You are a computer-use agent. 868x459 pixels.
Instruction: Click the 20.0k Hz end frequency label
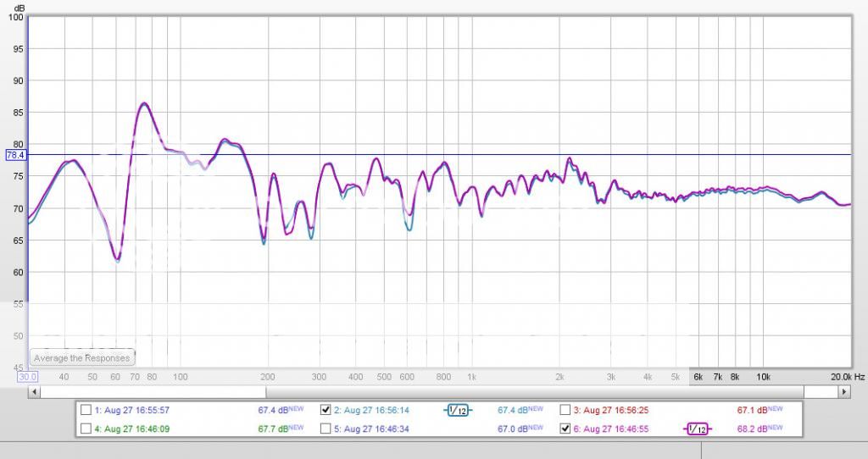coord(847,377)
